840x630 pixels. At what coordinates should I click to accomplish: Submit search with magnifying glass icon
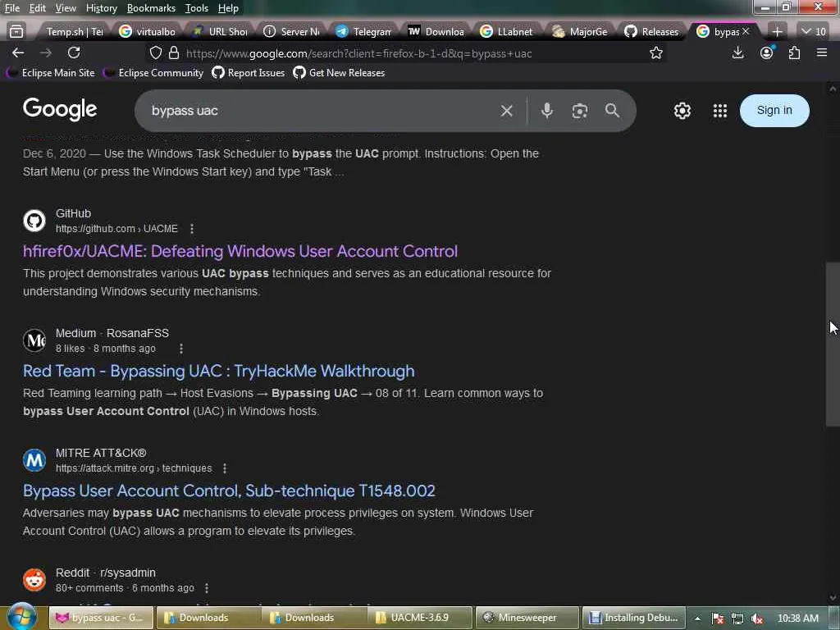612,111
